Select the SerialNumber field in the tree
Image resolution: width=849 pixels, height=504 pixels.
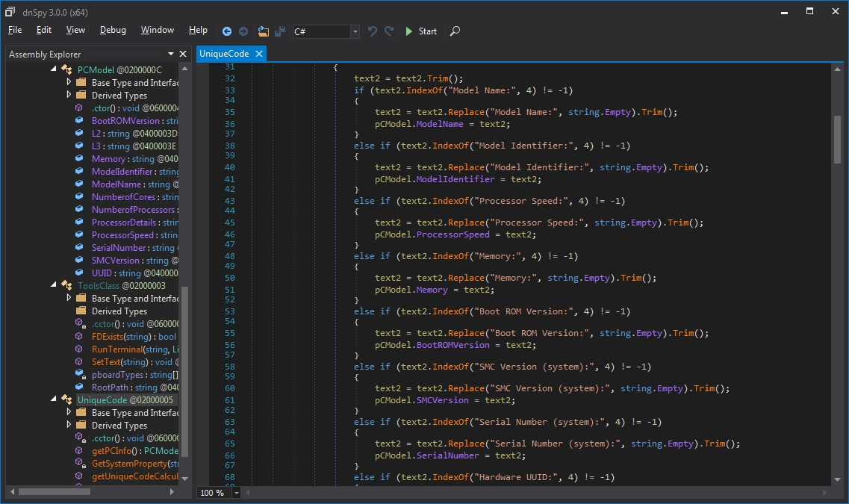click(x=119, y=248)
